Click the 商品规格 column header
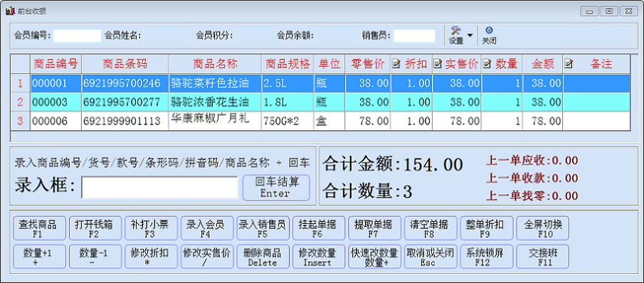 click(287, 64)
